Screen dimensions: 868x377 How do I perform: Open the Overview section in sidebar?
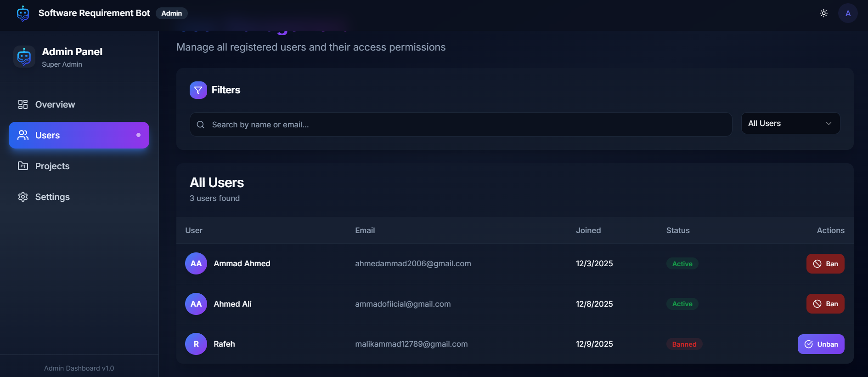click(79, 104)
